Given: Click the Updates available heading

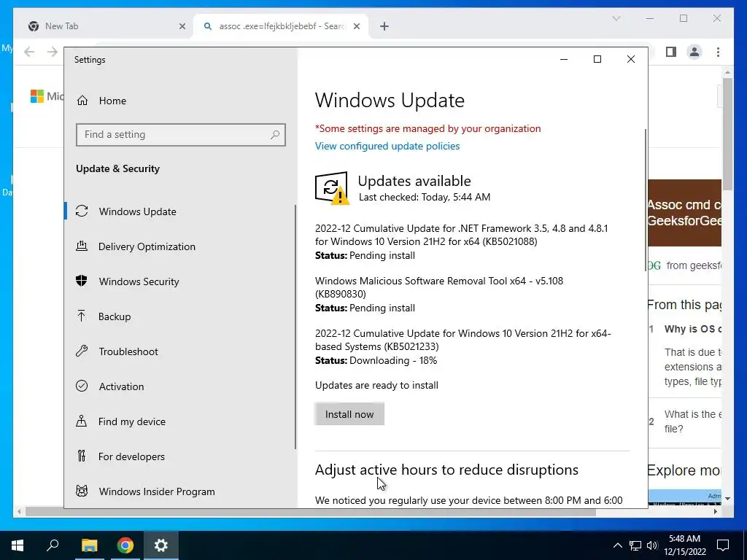Looking at the screenshot, I should (414, 181).
